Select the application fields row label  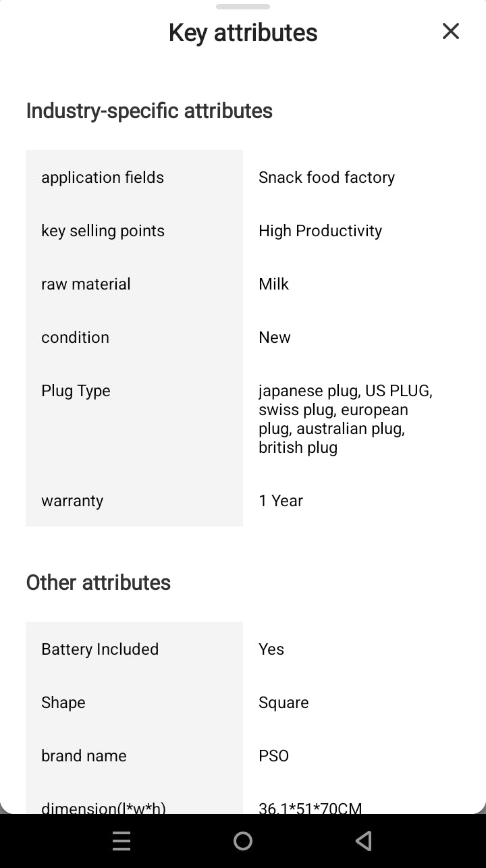click(x=103, y=178)
